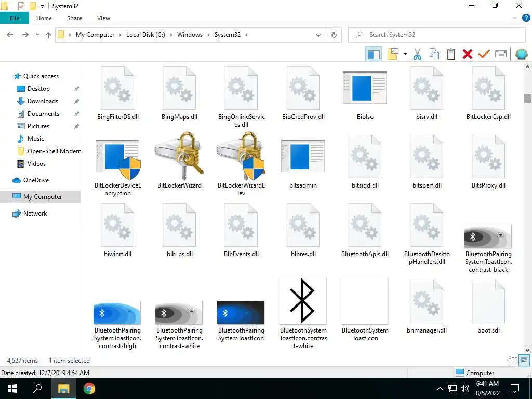Screen dimensions: 532x399
Task: Select BluetoothPairingSystemToastIcon.contrast-black thumbnail
Action: (x=488, y=236)
